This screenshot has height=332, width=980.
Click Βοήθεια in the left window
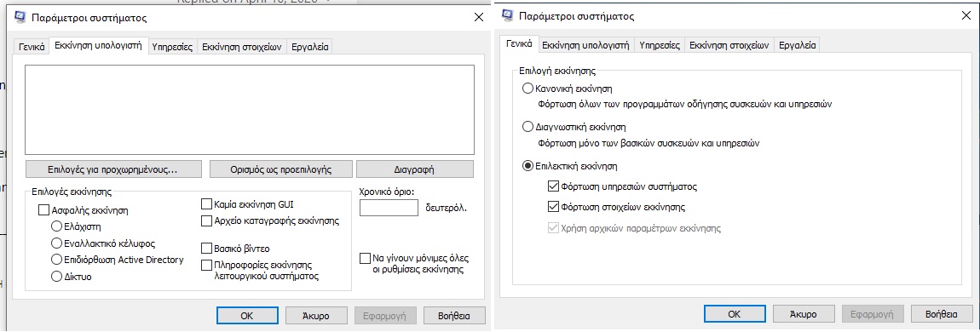454,316
